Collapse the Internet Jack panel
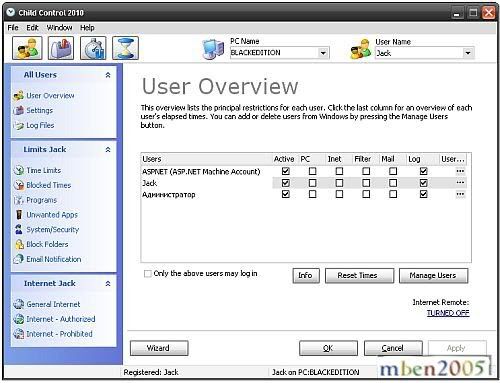This screenshot has height=383, width=500. [x=108, y=284]
